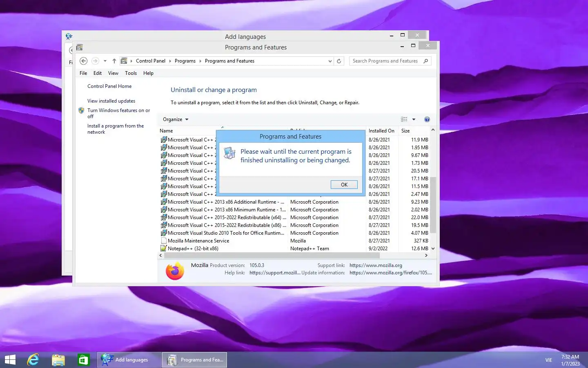Click the blue help icon
This screenshot has height=368, width=588.
[427, 119]
